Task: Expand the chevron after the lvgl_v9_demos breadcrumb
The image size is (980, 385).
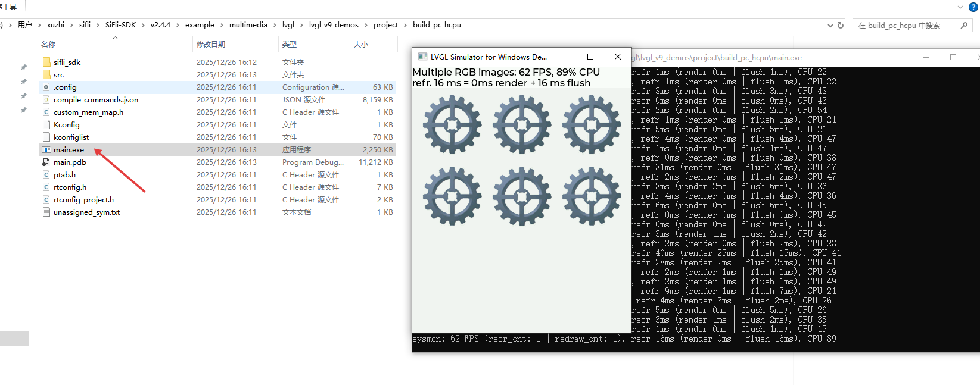Action: [366, 25]
